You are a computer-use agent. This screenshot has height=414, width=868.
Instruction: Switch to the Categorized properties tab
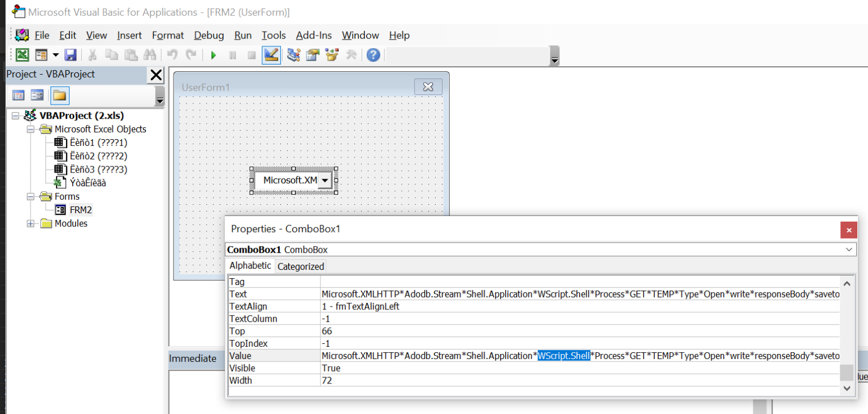pyautogui.click(x=301, y=266)
